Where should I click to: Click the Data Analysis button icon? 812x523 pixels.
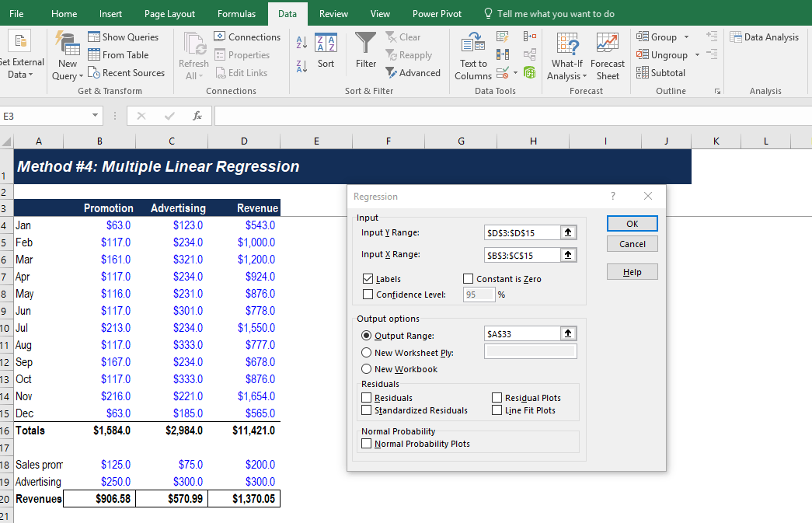click(x=737, y=37)
